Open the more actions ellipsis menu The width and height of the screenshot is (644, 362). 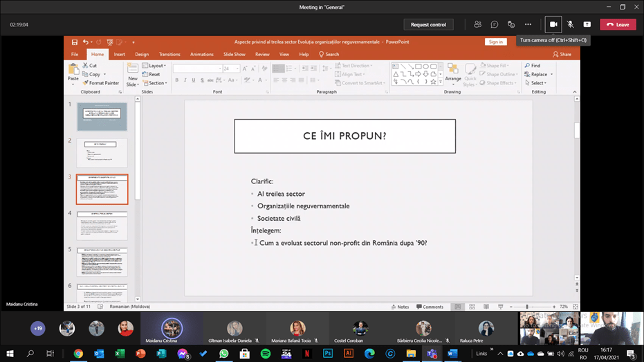(528, 24)
